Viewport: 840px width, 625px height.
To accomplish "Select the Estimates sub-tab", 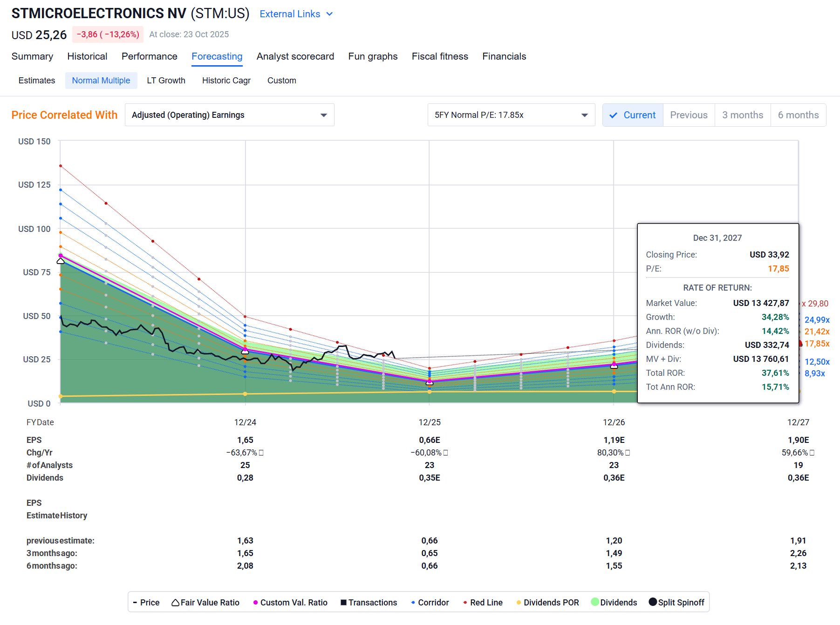I will pos(37,81).
